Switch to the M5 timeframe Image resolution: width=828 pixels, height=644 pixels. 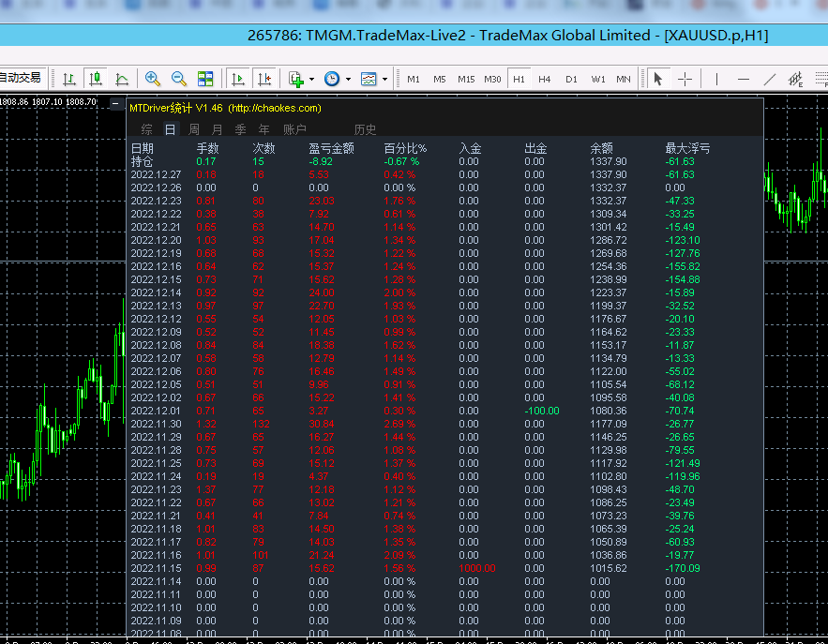440,79
